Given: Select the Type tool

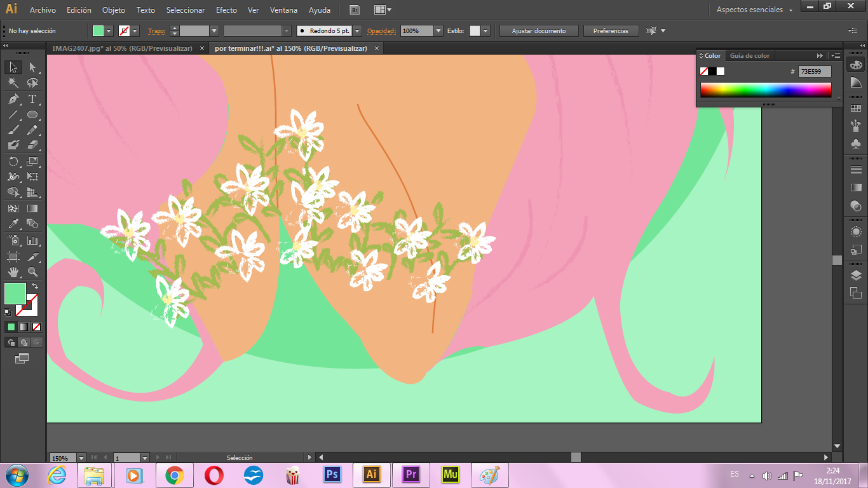Looking at the screenshot, I should 32,99.
